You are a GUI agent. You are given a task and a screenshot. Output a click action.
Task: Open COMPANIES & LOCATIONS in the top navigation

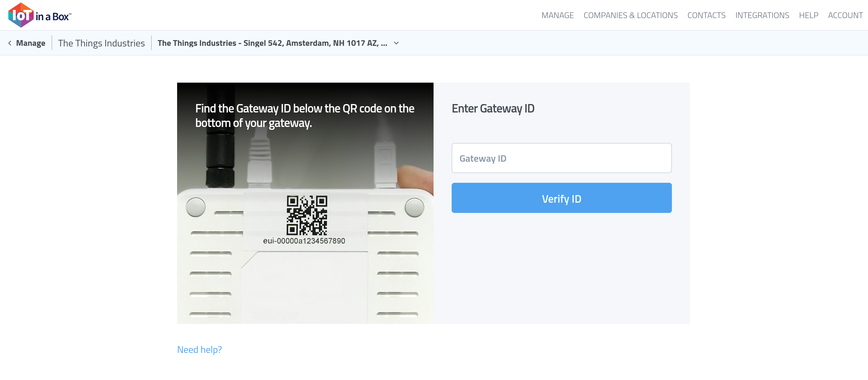click(630, 15)
